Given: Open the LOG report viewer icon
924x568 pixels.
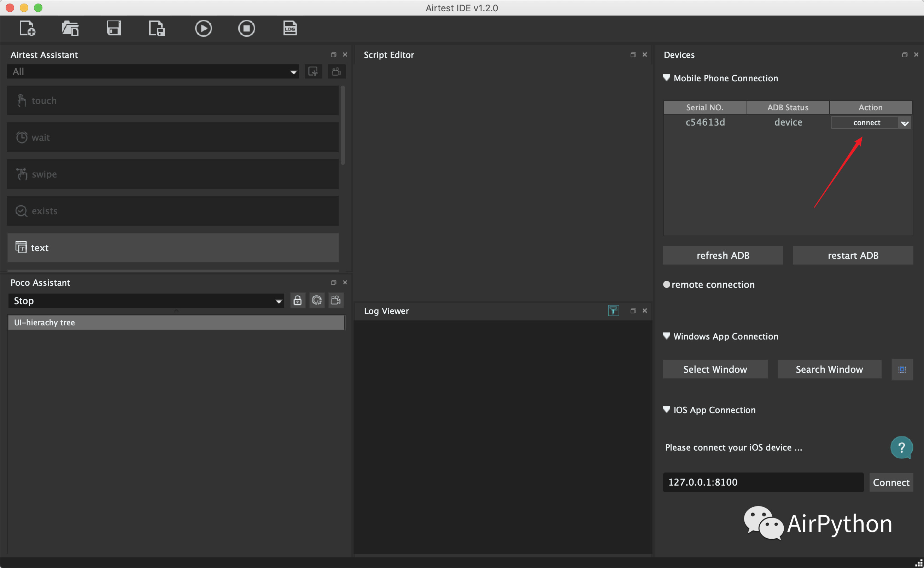Looking at the screenshot, I should pyautogui.click(x=290, y=29).
